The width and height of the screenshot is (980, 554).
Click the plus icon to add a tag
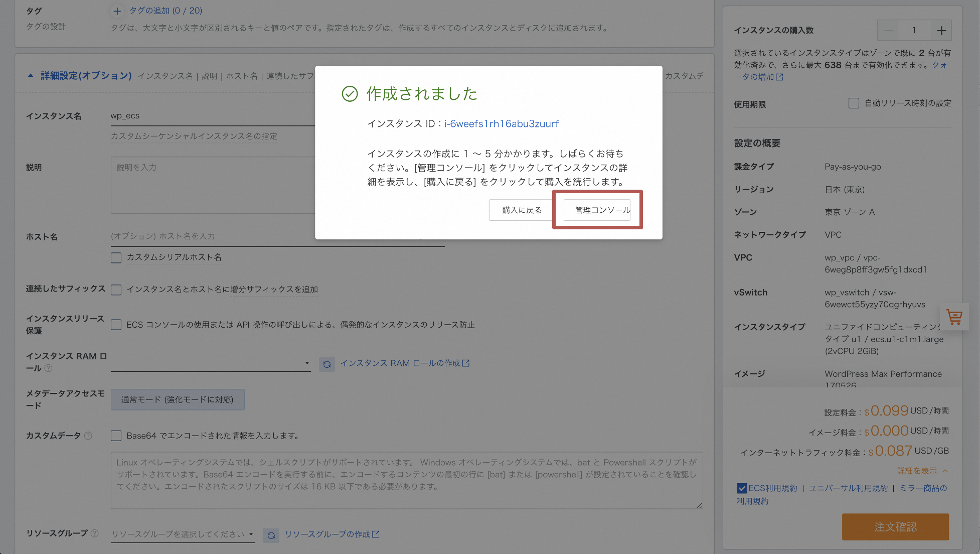click(117, 11)
